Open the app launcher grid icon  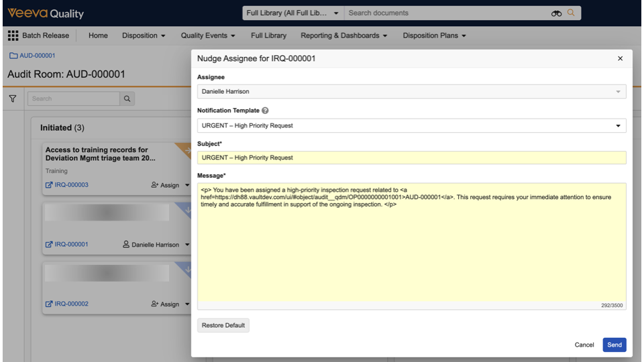point(13,36)
